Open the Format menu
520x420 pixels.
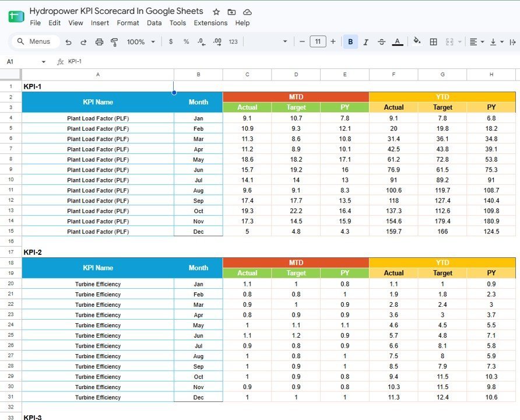tap(128, 23)
